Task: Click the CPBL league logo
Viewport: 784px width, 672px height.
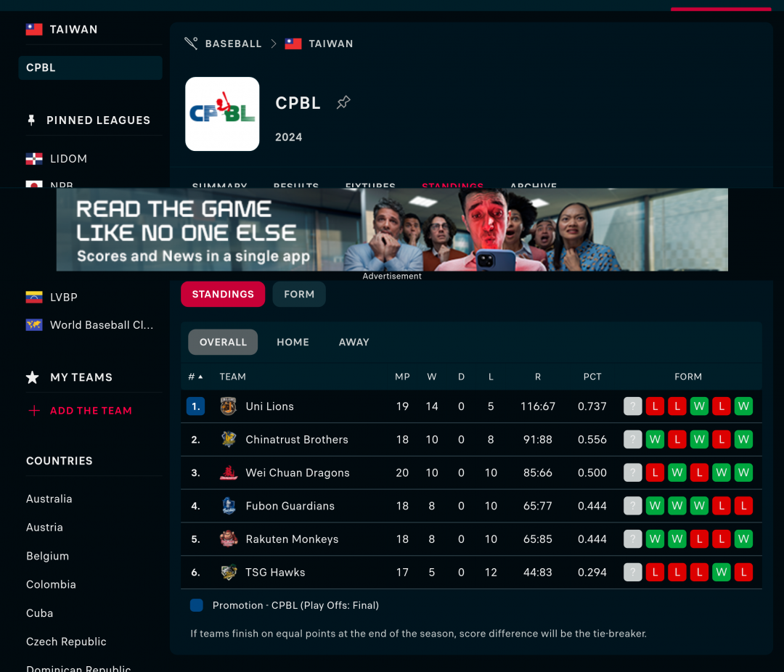Action: point(223,114)
